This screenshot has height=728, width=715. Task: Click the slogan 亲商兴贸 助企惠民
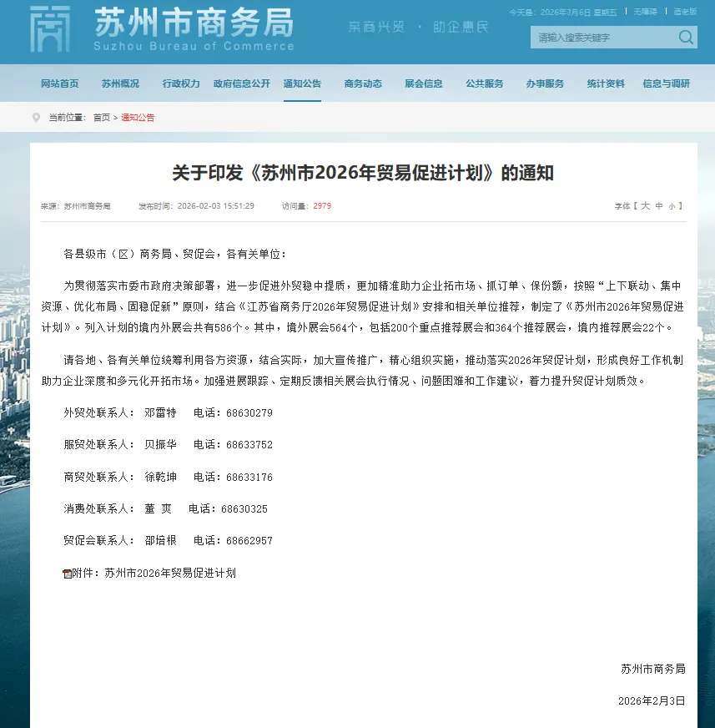418,27
